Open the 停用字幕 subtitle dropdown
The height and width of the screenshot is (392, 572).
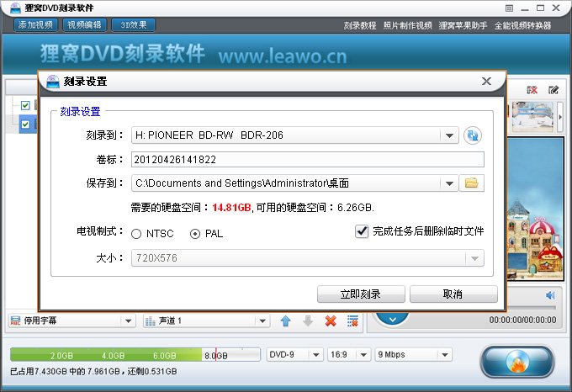click(x=128, y=320)
